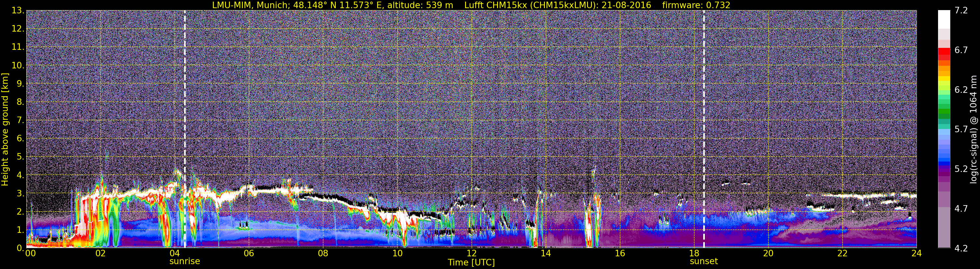Viewport: 980px width, 269px height.
Task: Click the '13.' tick on the height axis
Action: coord(18,11)
